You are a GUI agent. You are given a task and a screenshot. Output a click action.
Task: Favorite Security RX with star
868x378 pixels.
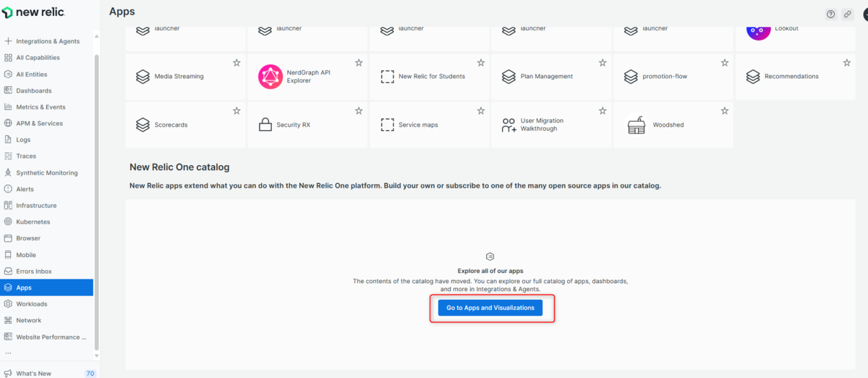click(x=359, y=111)
